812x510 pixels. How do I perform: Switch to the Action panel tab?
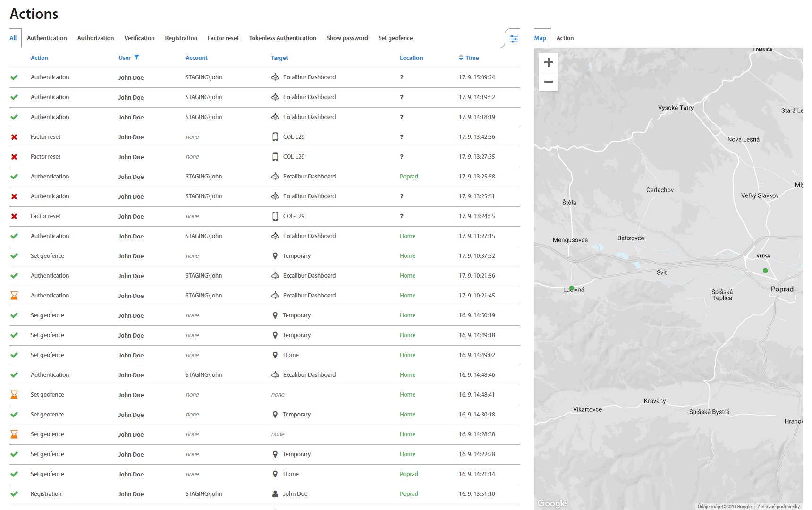[x=565, y=38]
